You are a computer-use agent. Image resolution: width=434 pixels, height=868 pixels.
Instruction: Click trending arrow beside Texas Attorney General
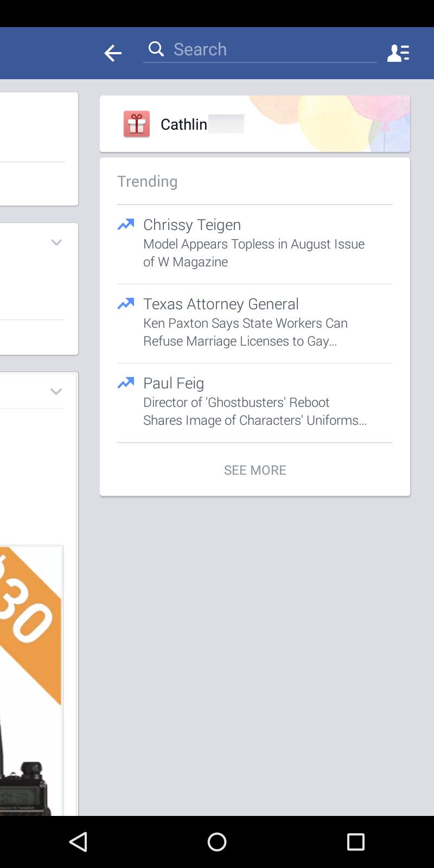(126, 304)
